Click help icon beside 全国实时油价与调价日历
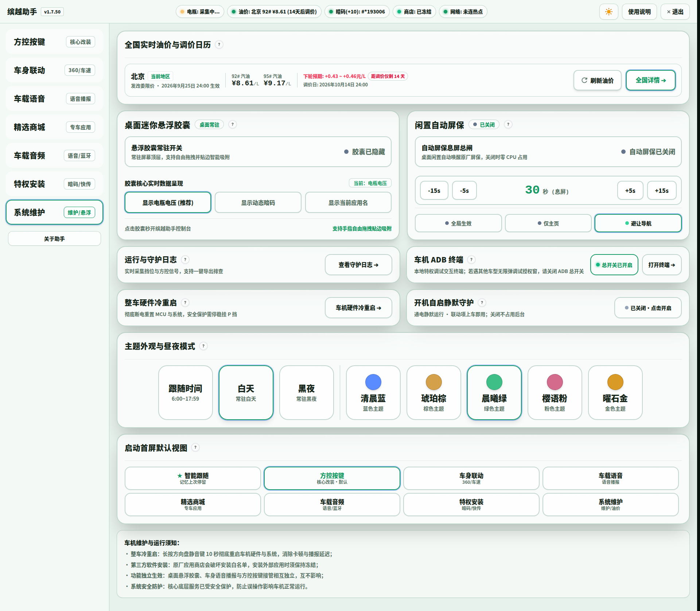Viewport: 700px width, 611px height. (219, 44)
